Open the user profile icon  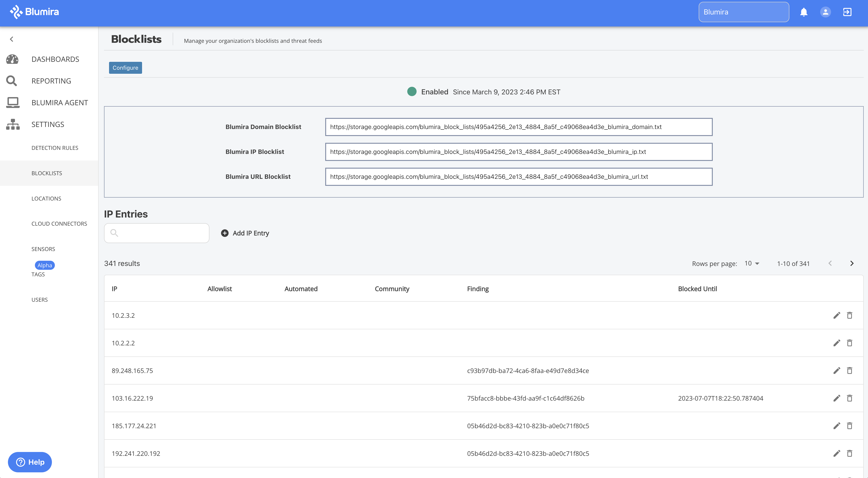point(825,12)
